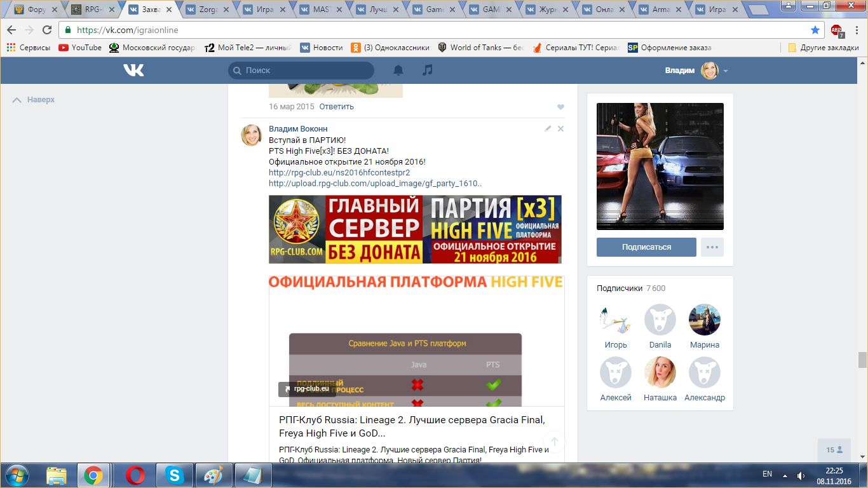The image size is (868, 488).
Task: Click the volume speaker tray icon
Action: point(801,475)
